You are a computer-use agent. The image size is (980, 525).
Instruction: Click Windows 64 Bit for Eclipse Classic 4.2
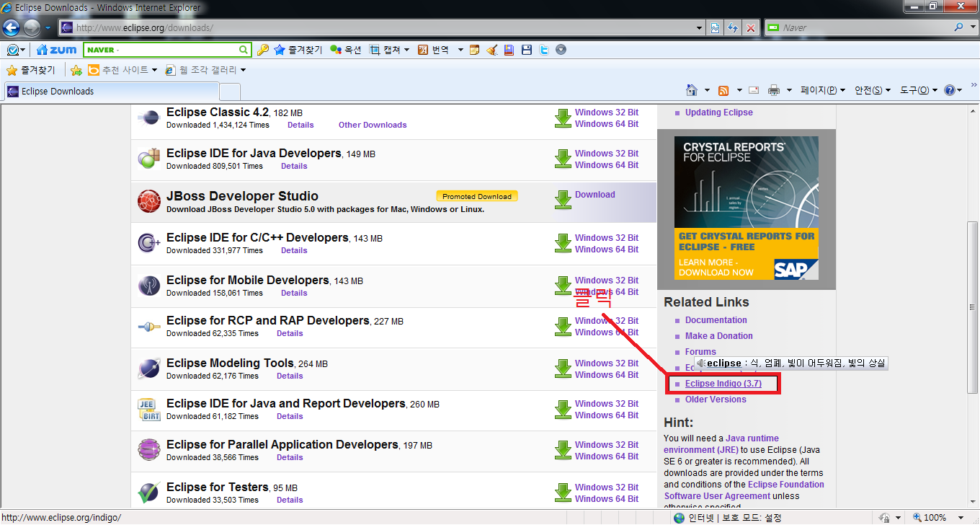click(606, 124)
